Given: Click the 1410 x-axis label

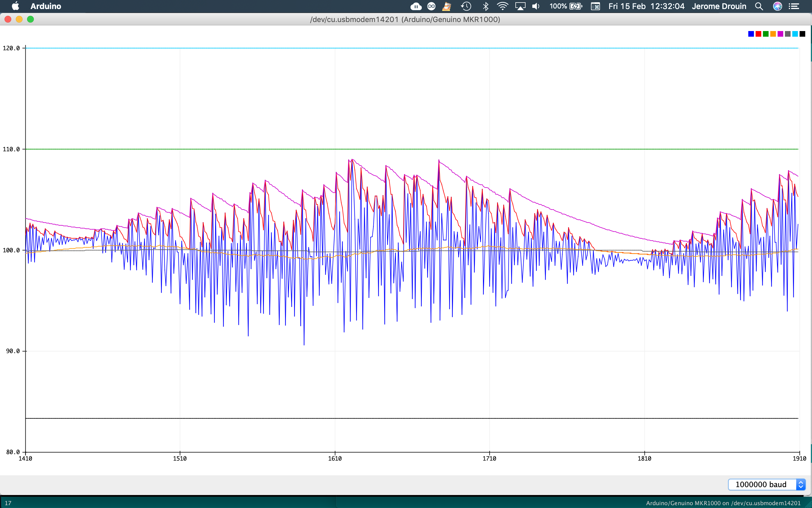Looking at the screenshot, I should pos(25,459).
